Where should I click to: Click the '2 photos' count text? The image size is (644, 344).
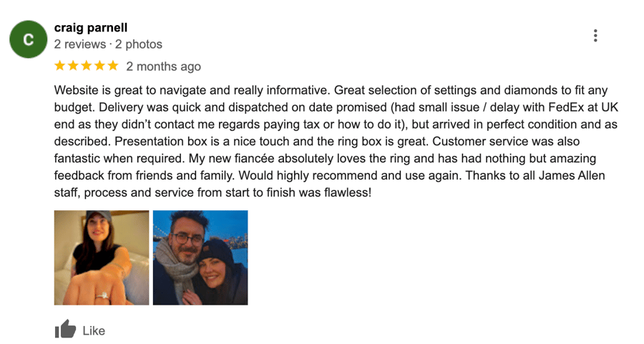point(139,44)
